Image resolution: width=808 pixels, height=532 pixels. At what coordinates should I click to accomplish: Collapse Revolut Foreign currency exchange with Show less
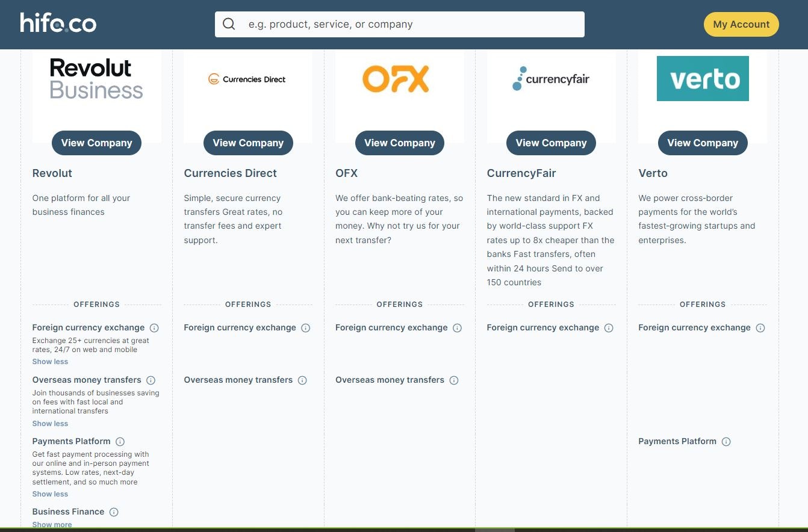pos(50,362)
